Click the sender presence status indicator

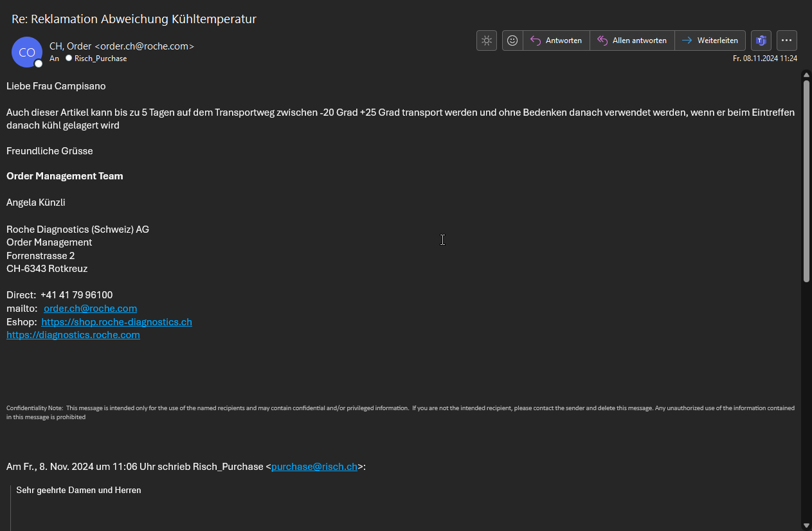click(x=39, y=64)
